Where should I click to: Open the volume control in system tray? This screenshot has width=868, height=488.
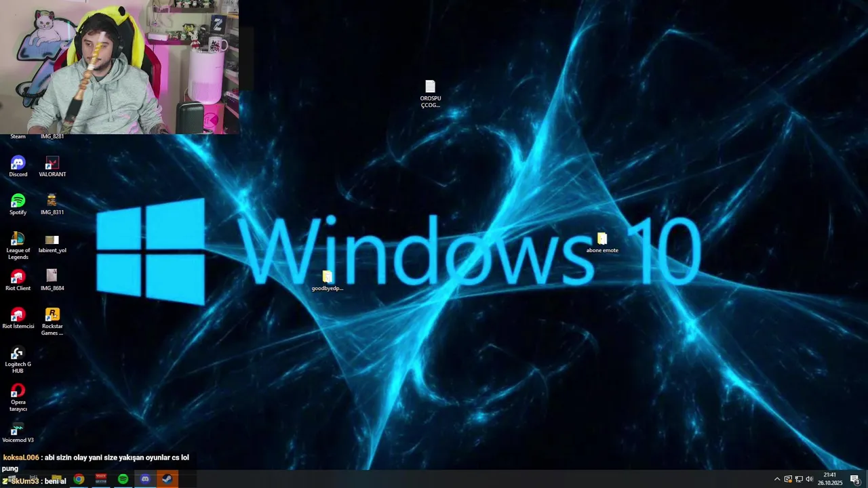(809, 479)
